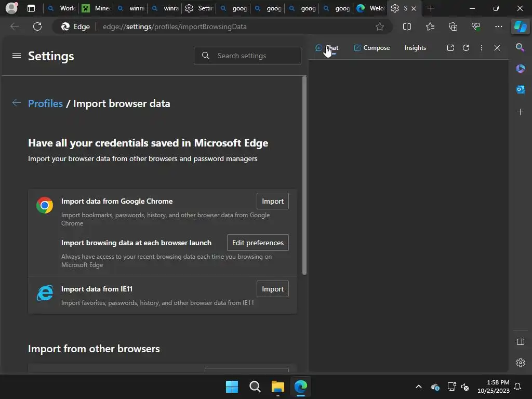Toggle the Copilot sidebar icon
Image resolution: width=532 pixels, height=399 pixels.
coord(521,26)
